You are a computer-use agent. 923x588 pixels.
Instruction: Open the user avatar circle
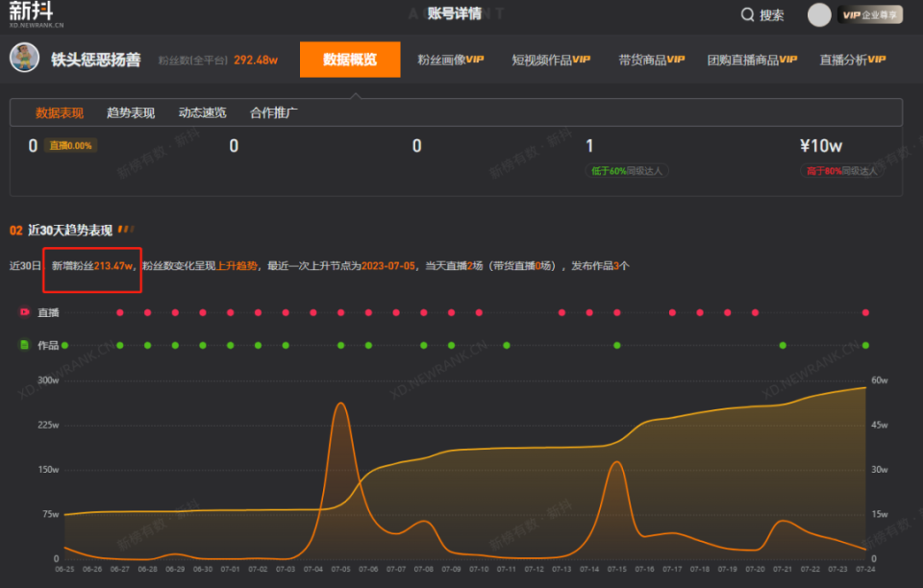click(x=819, y=14)
